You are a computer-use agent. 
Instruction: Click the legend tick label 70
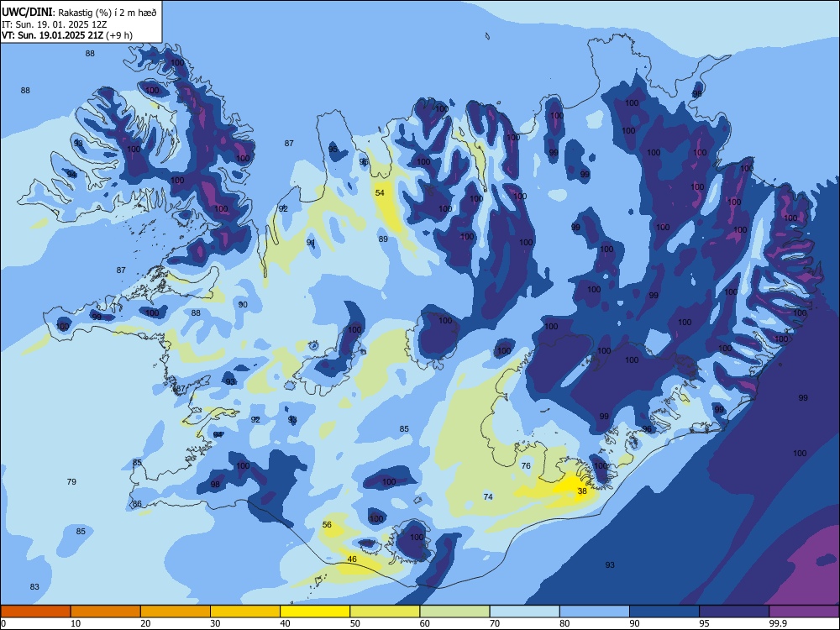click(x=495, y=623)
